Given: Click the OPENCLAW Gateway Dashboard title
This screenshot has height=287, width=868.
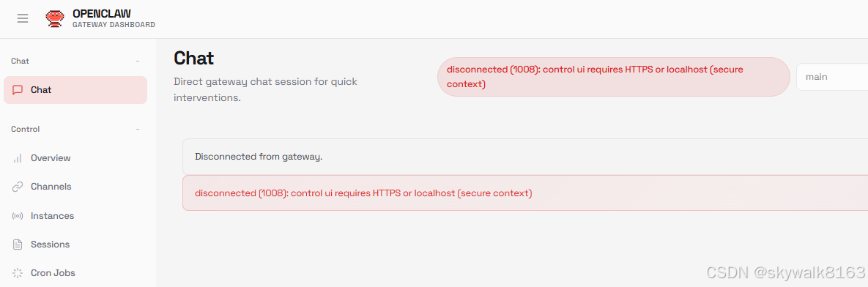Looking at the screenshot, I should (x=114, y=19).
